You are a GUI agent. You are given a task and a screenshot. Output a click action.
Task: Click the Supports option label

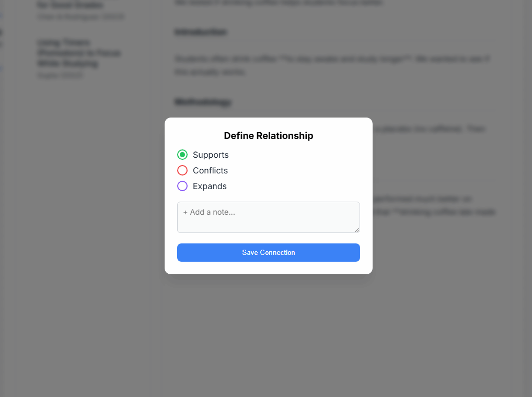[211, 155]
